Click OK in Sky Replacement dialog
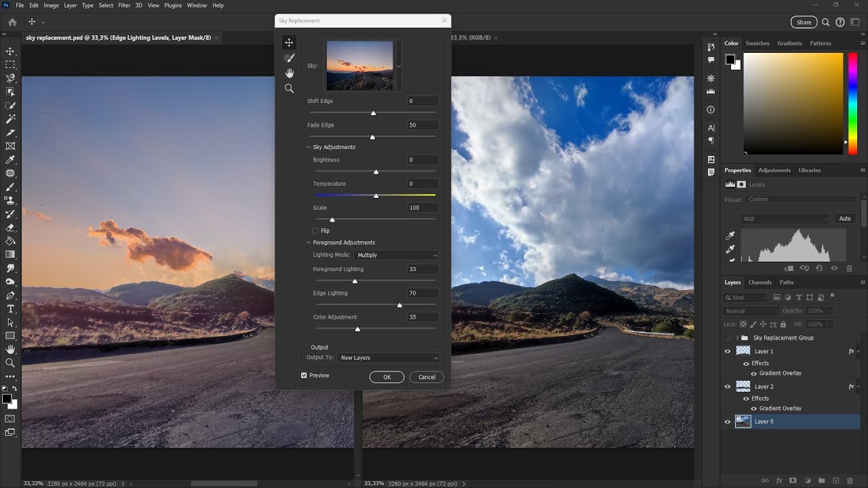The height and width of the screenshot is (488, 868). point(387,377)
